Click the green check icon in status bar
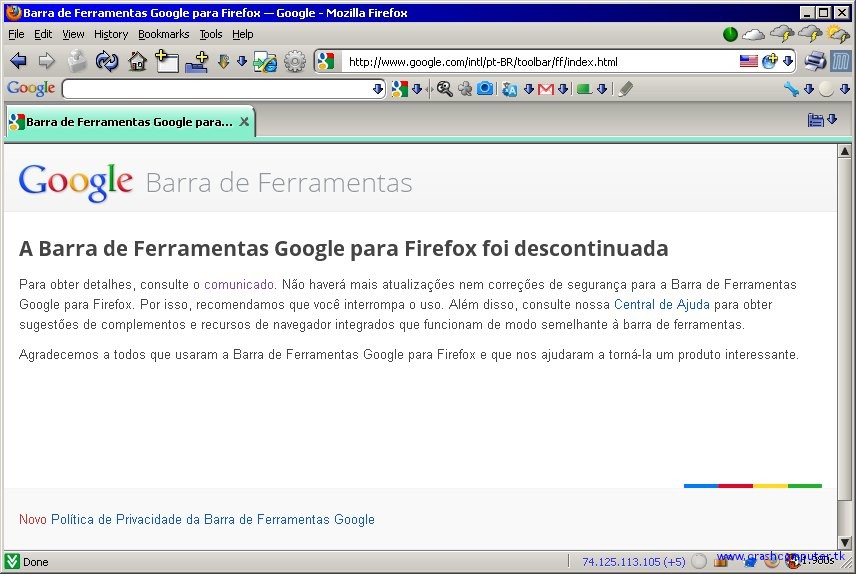Viewport: 856px width, 574px height. click(x=12, y=561)
